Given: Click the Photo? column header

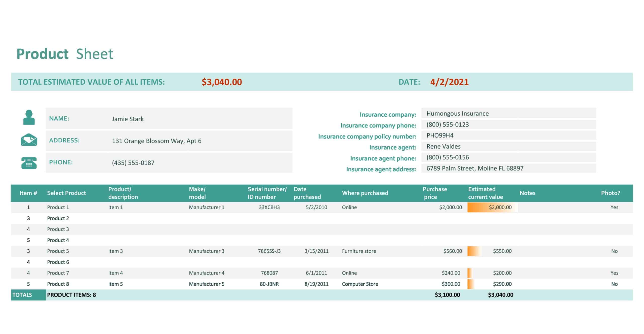Looking at the screenshot, I should pos(610,193).
